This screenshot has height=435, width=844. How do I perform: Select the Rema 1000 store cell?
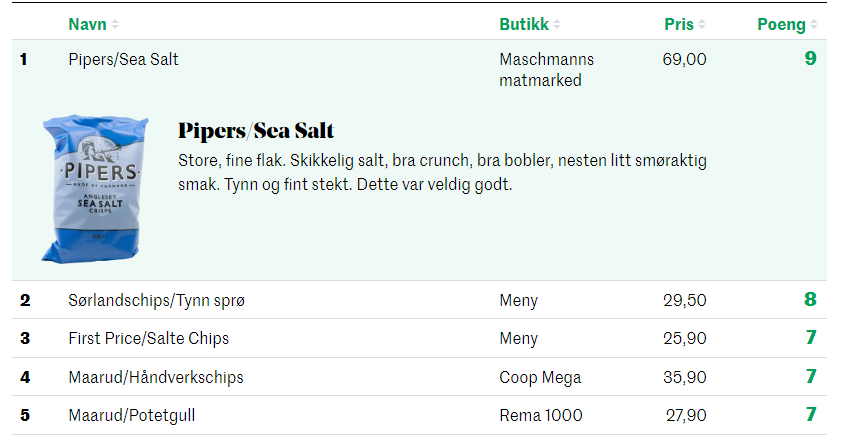pyautogui.click(x=540, y=416)
